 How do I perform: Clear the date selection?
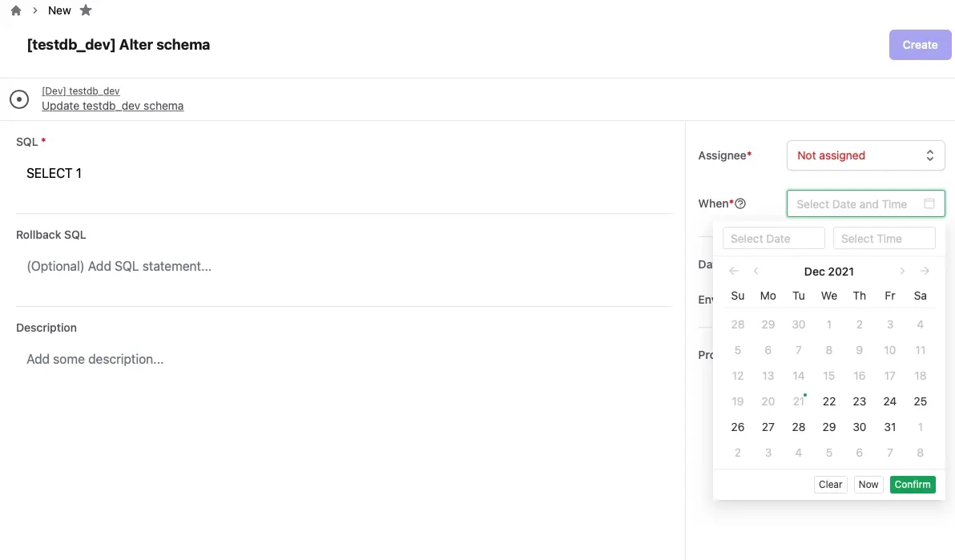830,485
